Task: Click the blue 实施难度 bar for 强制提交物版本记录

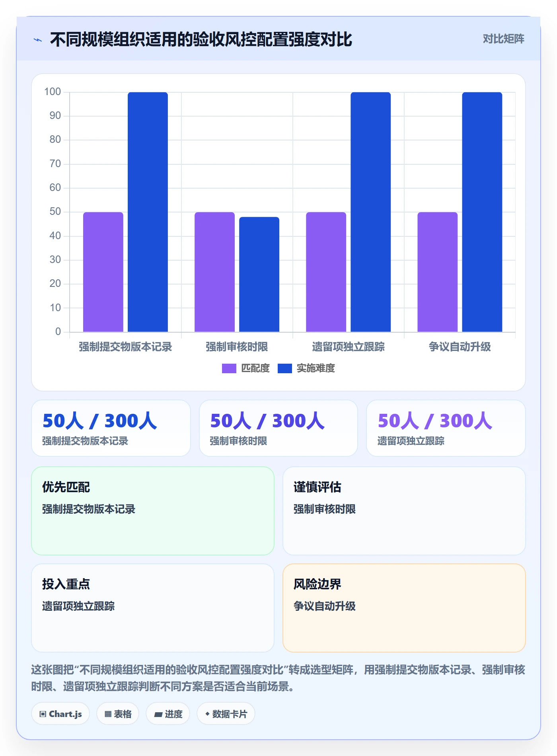Action: click(148, 212)
